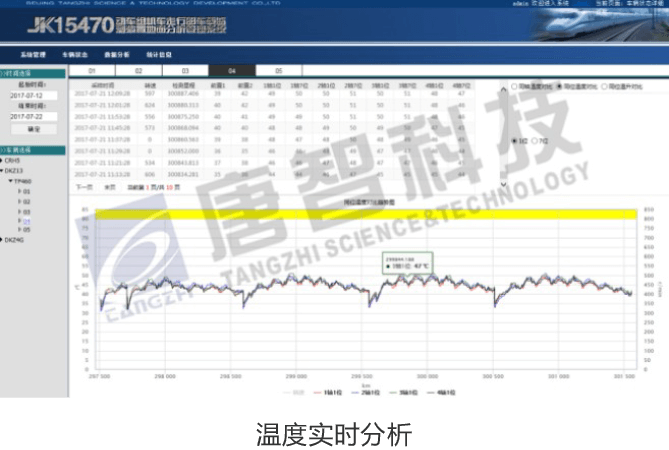Expand tree node 02 under TP460
The image size is (669, 450).
(20, 201)
